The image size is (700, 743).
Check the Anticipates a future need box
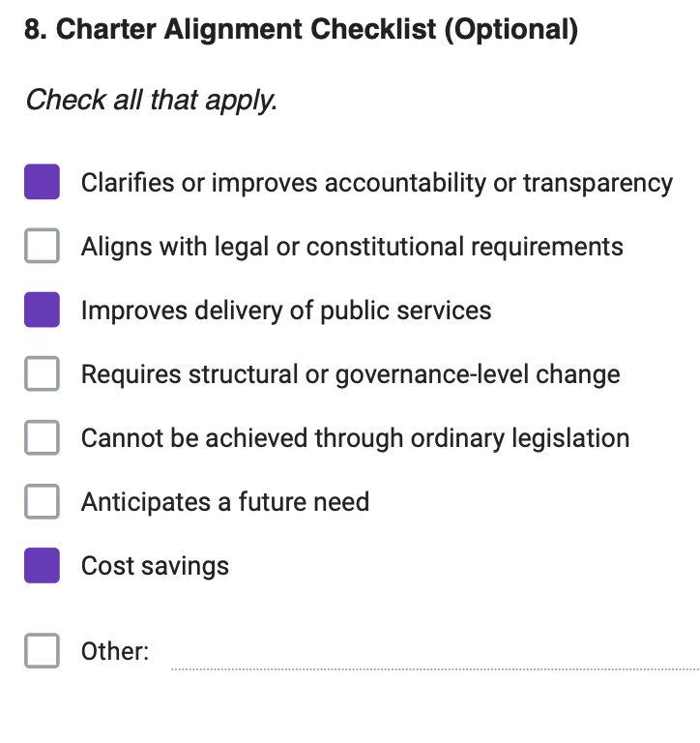(x=42, y=501)
